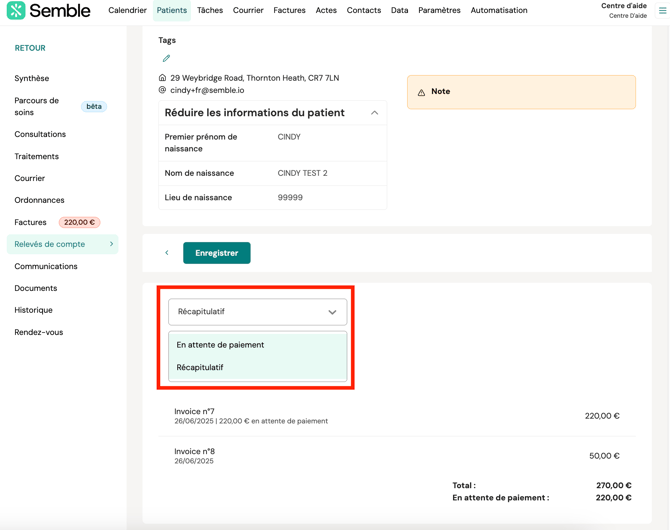Open the Récapitulatif dropdown selector
The image size is (670, 530).
click(257, 312)
